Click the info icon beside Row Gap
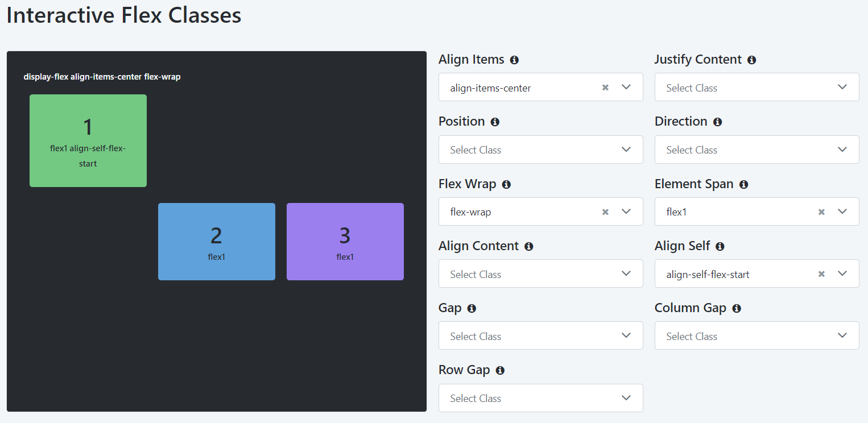 pyautogui.click(x=500, y=370)
